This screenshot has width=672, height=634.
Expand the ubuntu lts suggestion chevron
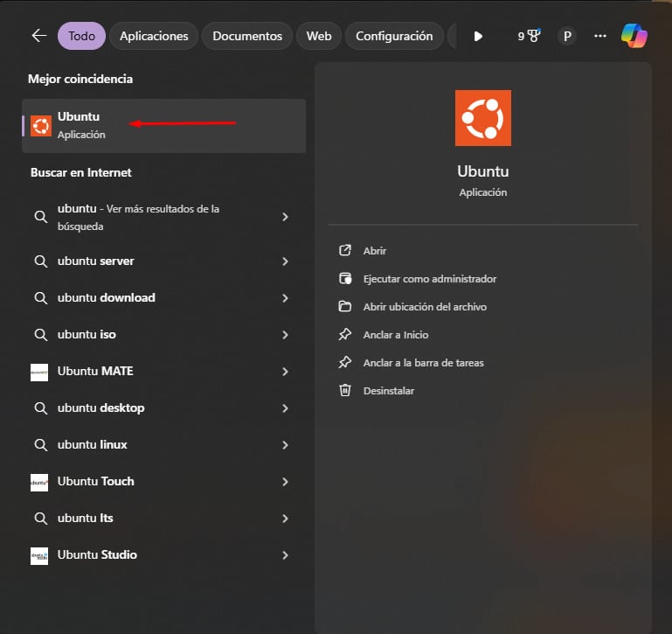(285, 519)
